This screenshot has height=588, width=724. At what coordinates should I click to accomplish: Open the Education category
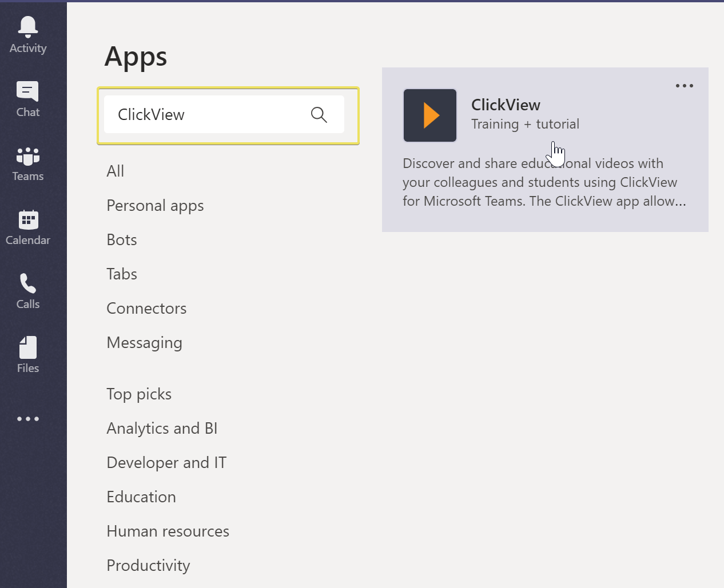pyautogui.click(x=141, y=497)
